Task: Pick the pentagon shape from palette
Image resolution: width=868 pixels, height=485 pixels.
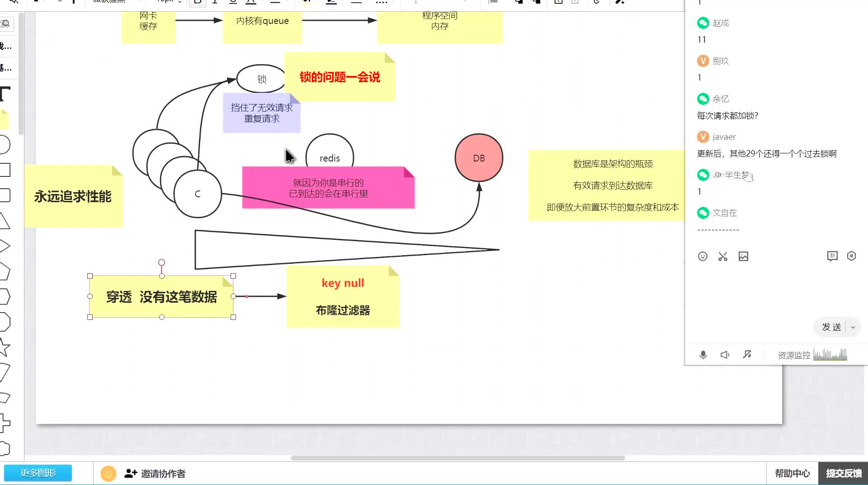Action: [5, 271]
